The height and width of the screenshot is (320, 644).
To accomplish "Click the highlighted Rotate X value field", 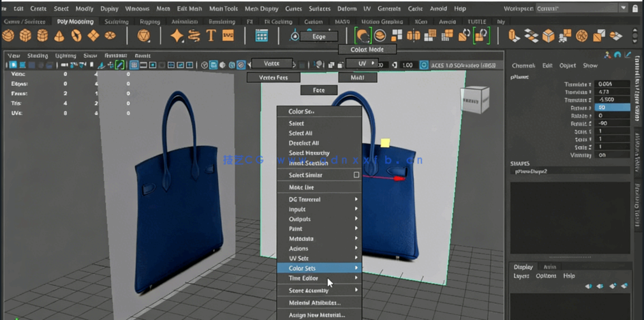I will (613, 108).
